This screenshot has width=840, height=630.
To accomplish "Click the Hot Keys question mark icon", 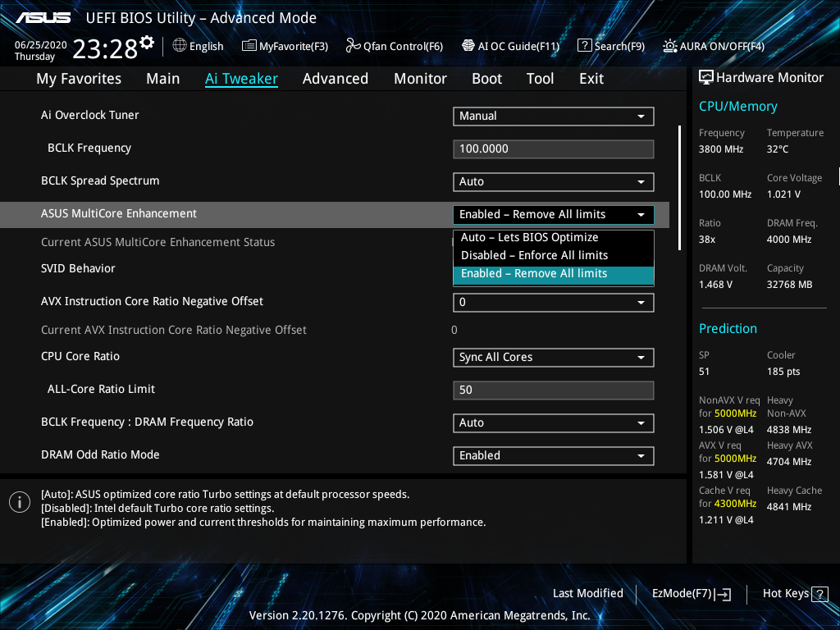I will 819,594.
